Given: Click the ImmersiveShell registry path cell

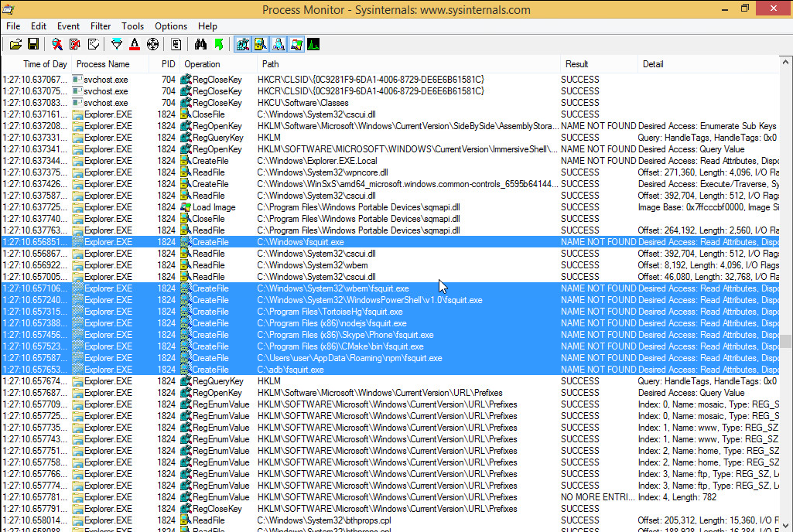Looking at the screenshot, I should [x=408, y=149].
